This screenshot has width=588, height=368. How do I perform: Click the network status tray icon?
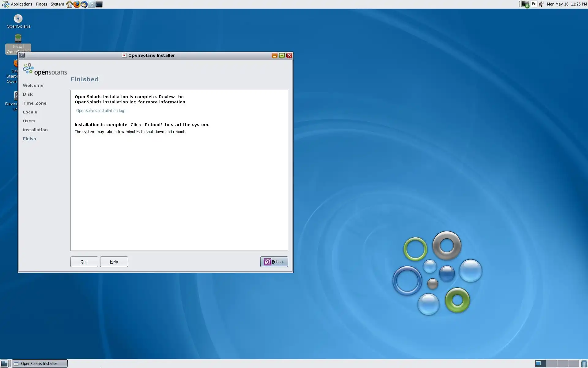click(x=525, y=4)
